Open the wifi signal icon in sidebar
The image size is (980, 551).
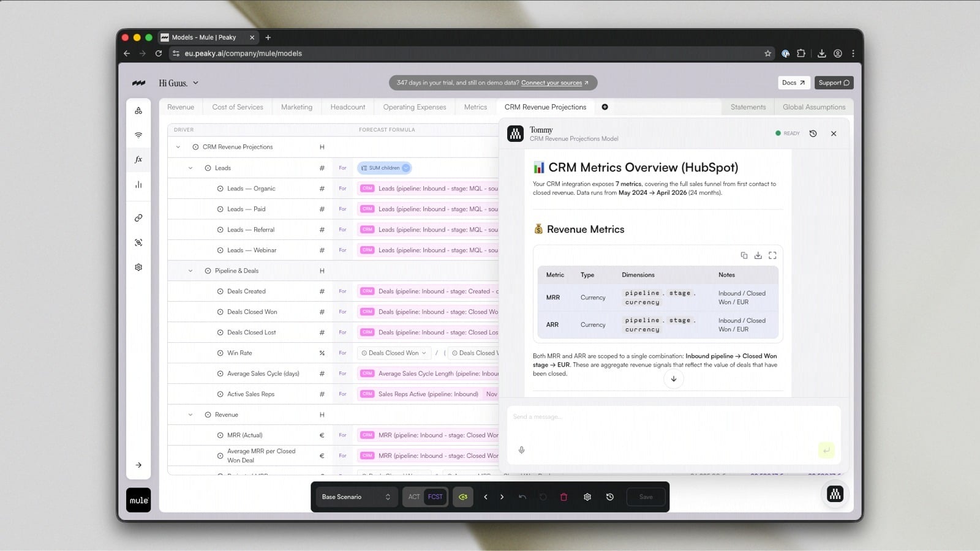pos(138,135)
